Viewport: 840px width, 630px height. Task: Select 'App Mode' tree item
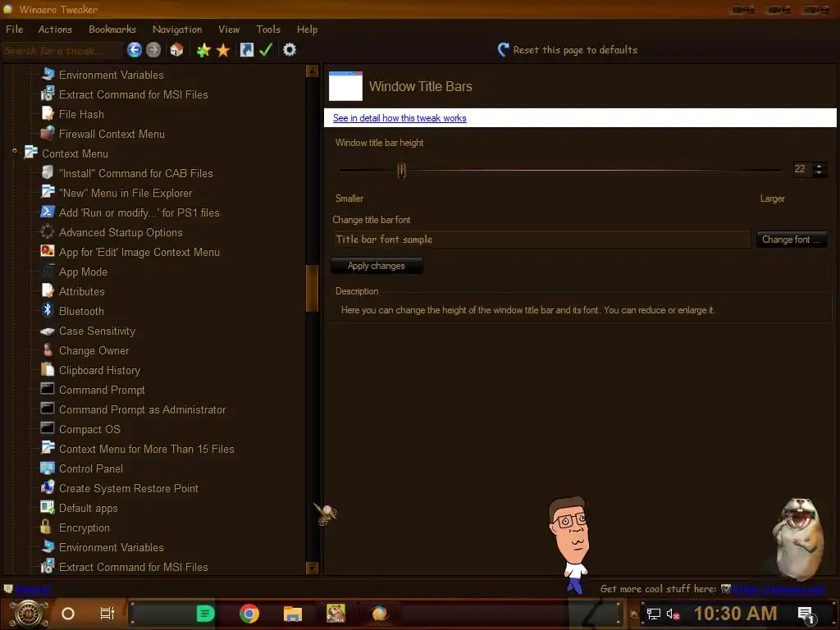click(83, 272)
